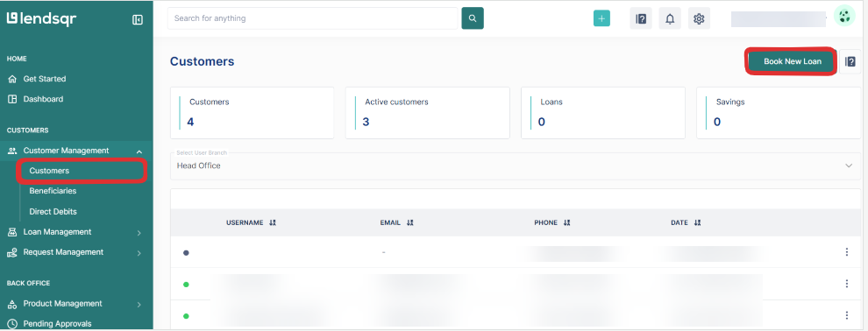The width and height of the screenshot is (868, 331).
Task: Collapse the sidebar with the panel icon
Action: tap(138, 20)
